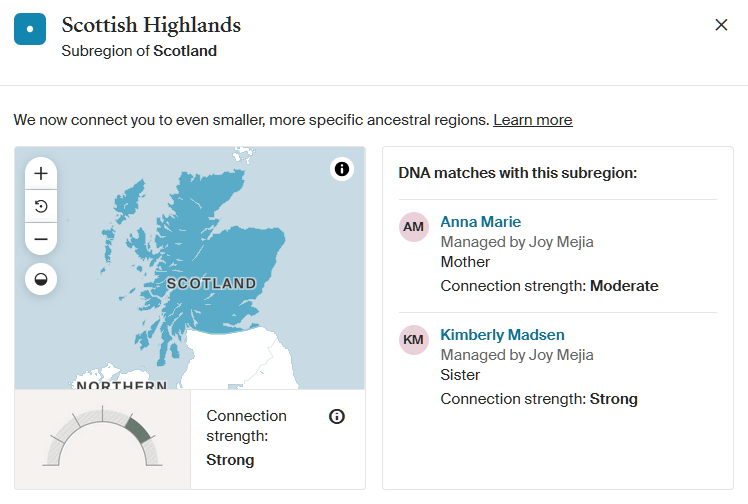This screenshot has width=748, height=504.
Task: Zoom out on the map
Action: coord(41,239)
